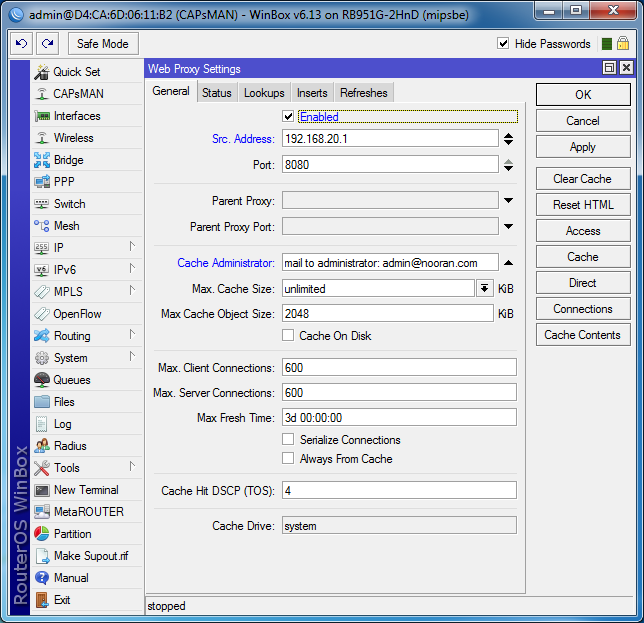Open the Access rules button
The image size is (644, 623).
pos(583,231)
